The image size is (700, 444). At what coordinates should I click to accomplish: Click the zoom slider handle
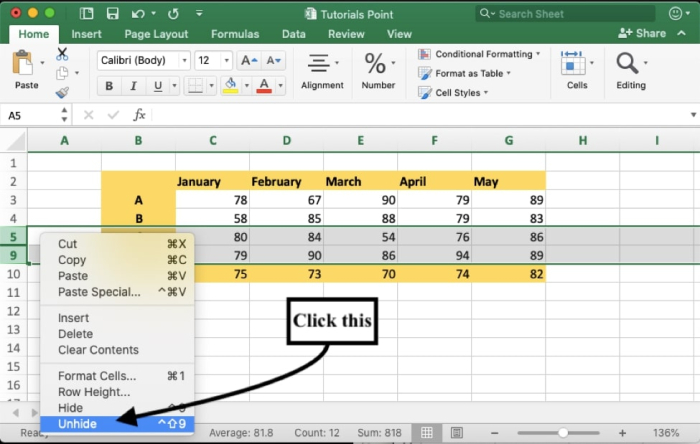point(563,432)
